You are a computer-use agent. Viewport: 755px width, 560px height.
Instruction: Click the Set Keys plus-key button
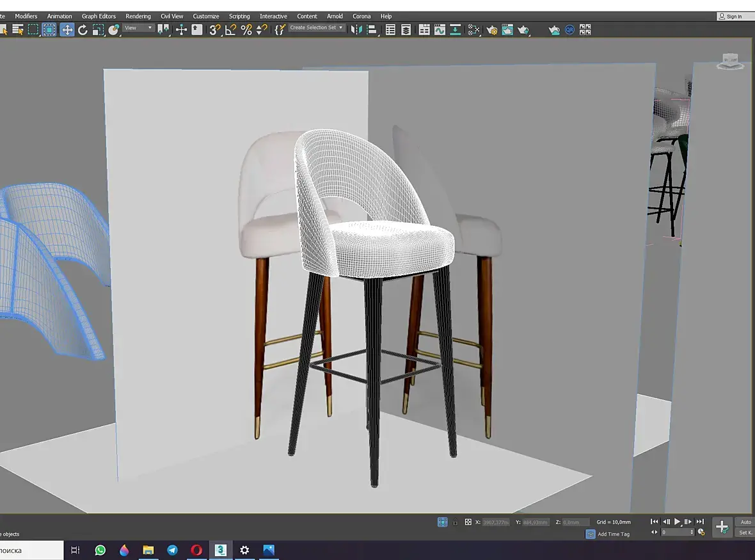pos(722,527)
